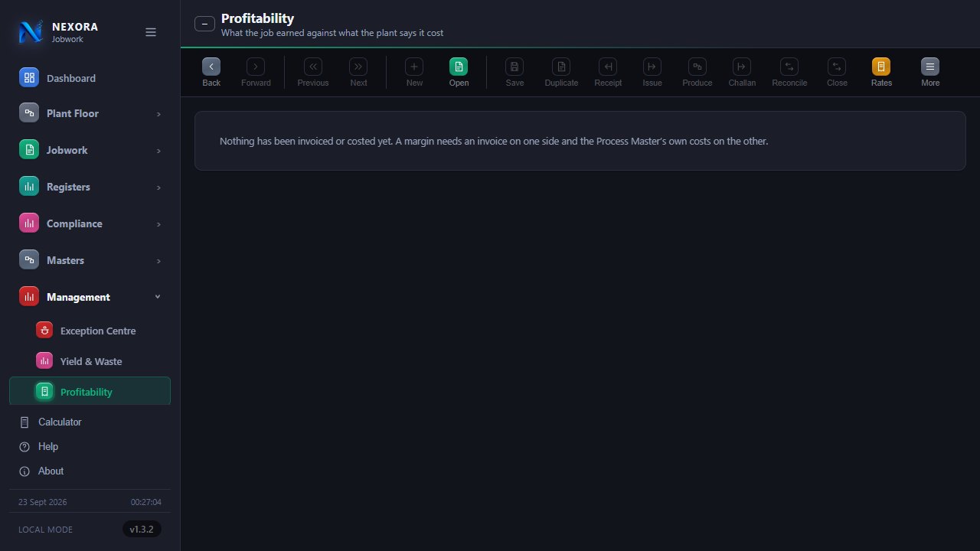This screenshot has height=551, width=980.
Task: Click the About info icon
Action: [24, 471]
